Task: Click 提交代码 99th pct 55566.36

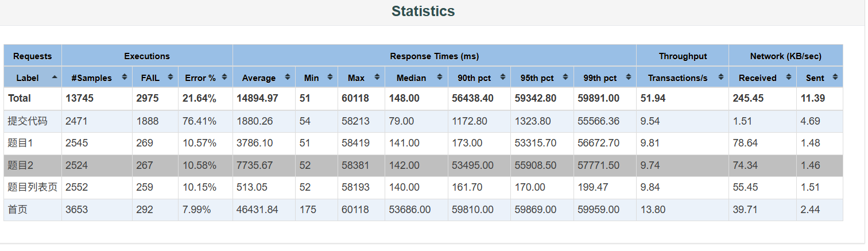Action: pos(598,121)
